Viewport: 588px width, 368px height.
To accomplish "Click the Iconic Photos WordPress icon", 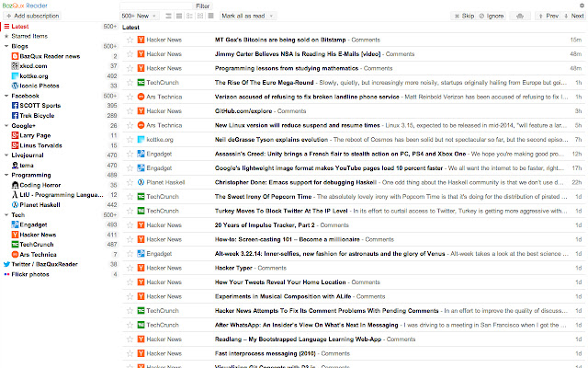I will click(x=15, y=86).
